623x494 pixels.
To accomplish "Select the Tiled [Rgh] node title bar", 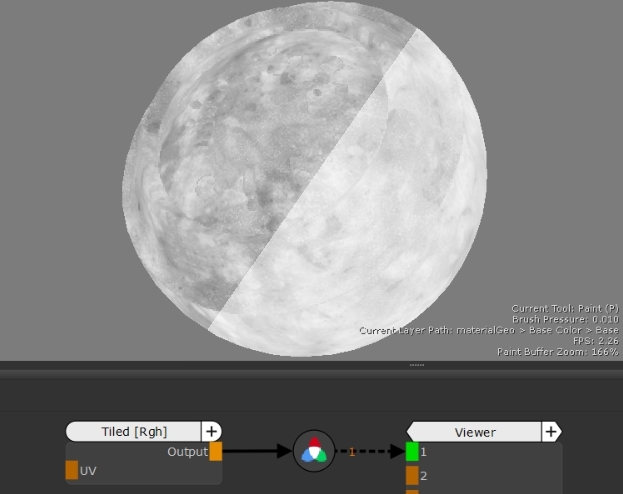I will click(134, 432).
